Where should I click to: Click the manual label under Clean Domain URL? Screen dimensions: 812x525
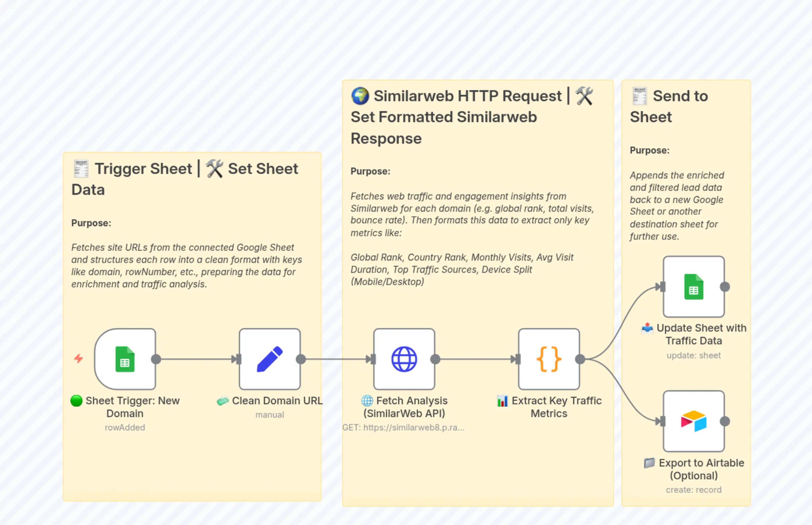(269, 414)
